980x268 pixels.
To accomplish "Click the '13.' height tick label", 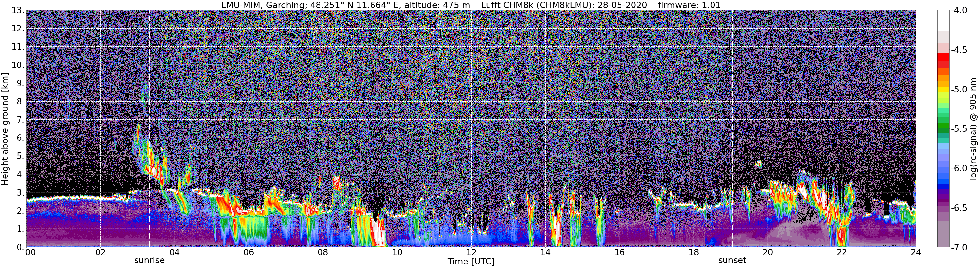I will pos(18,11).
